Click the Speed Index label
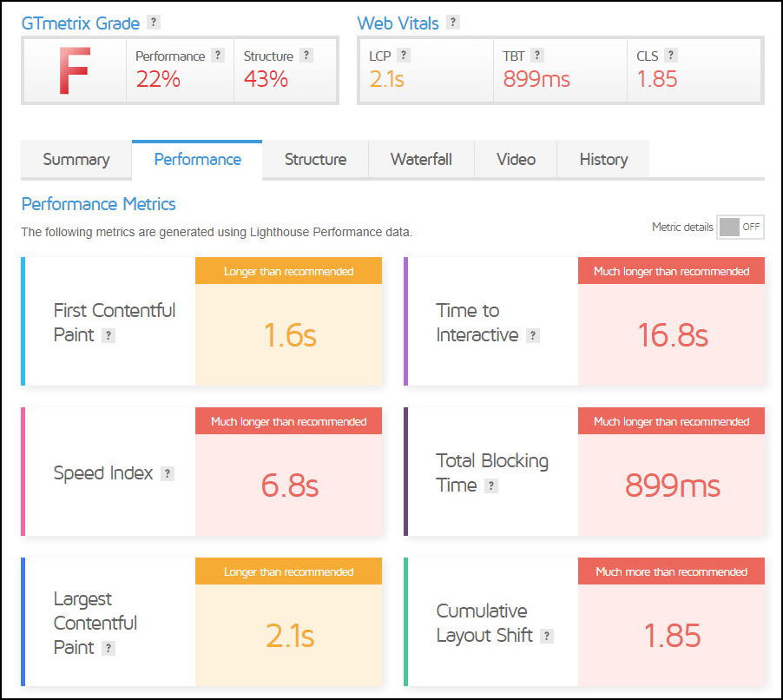 (103, 473)
